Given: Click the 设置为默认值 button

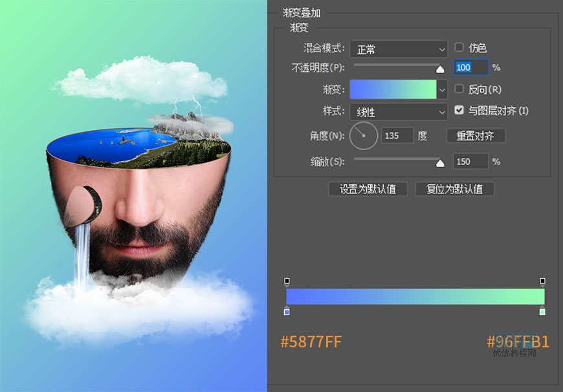Looking at the screenshot, I should (368, 189).
